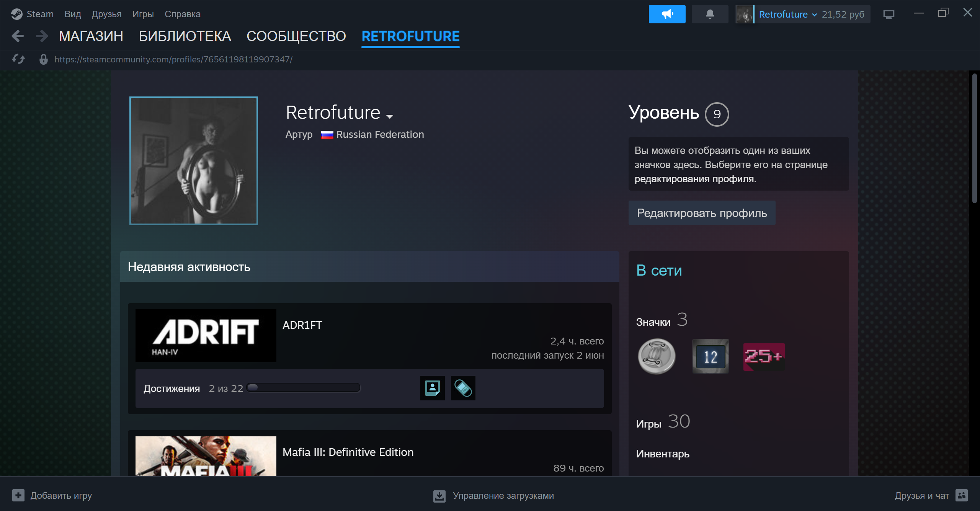Click the real name Артур text
980x511 pixels.
click(x=299, y=135)
